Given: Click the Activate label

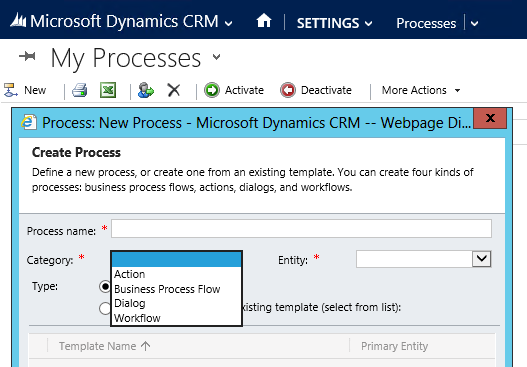Looking at the screenshot, I should pos(244,90).
